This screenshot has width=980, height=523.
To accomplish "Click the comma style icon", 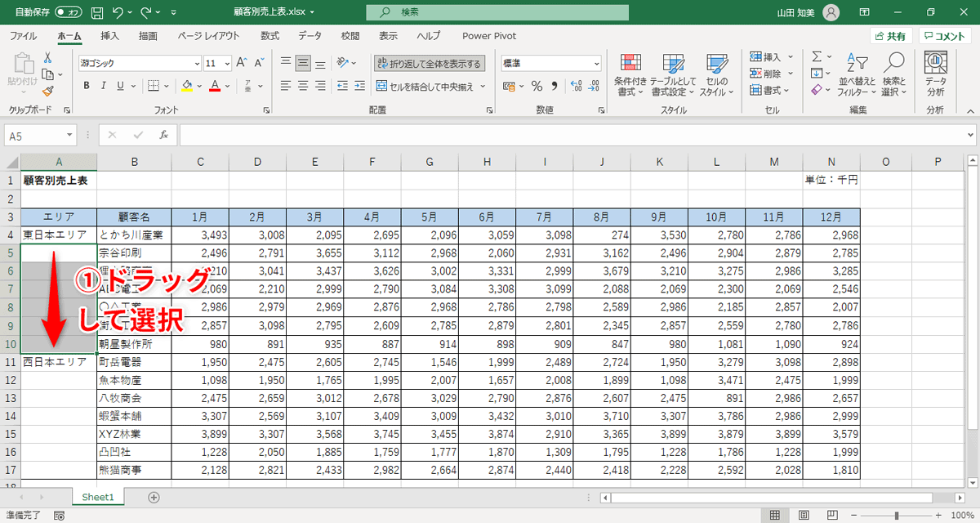I will tap(555, 86).
